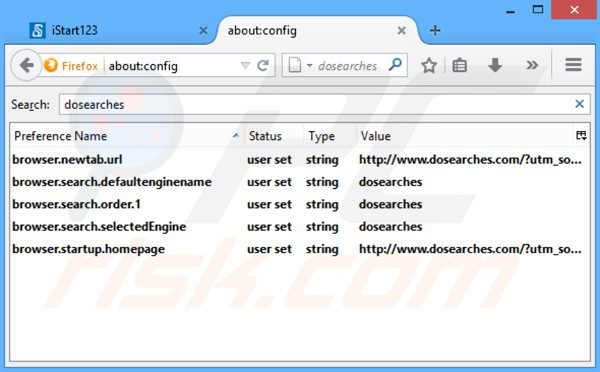Close the iStart123 tab

(204, 30)
